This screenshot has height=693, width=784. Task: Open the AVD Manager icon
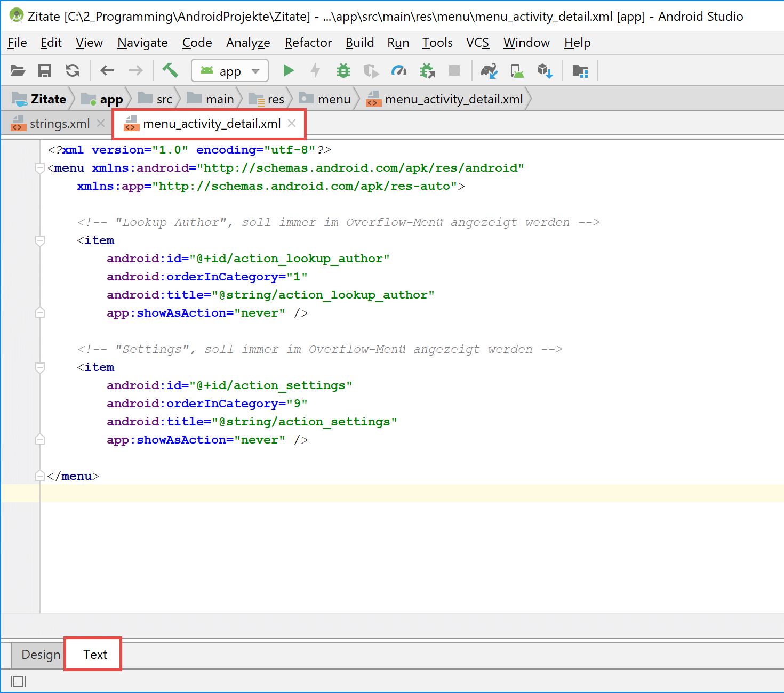(517, 70)
